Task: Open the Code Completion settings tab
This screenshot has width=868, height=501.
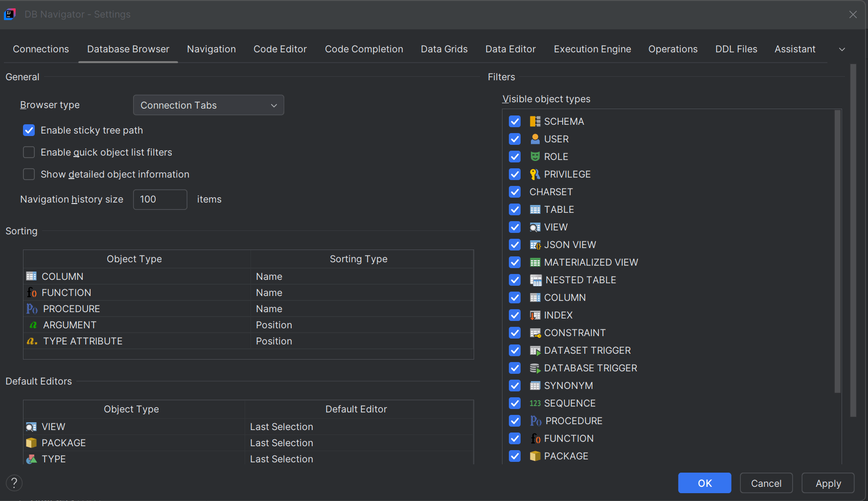Action: (x=364, y=49)
